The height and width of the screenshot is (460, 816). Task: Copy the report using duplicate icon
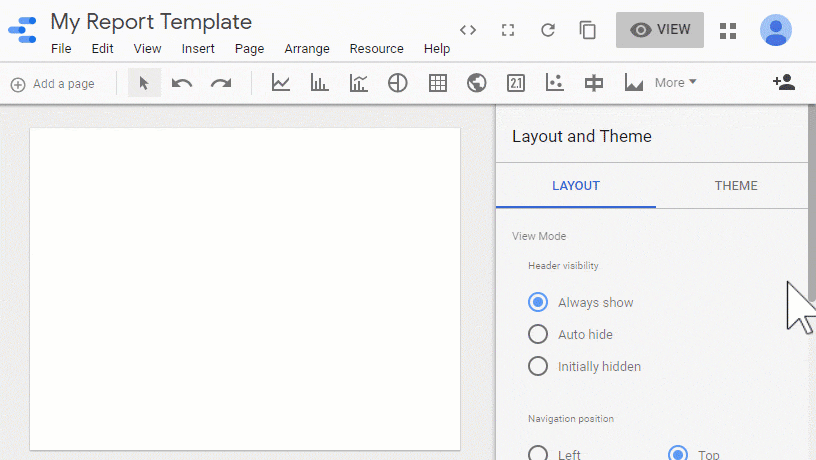(588, 30)
